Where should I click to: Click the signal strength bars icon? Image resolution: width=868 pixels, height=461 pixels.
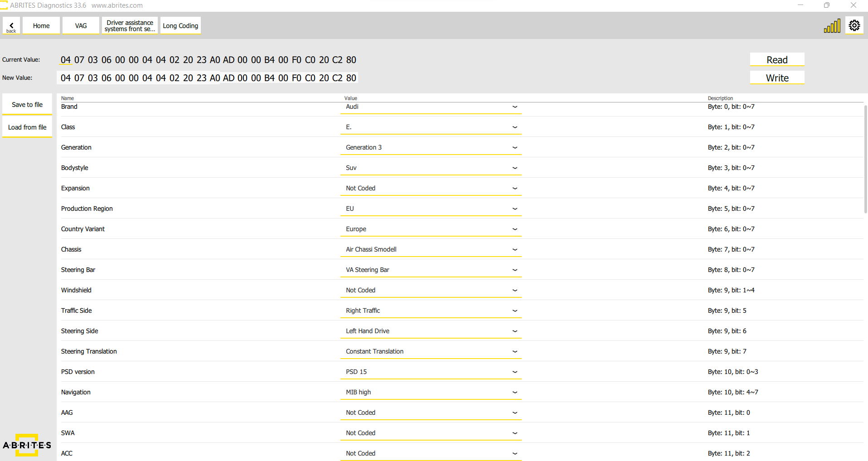pos(832,26)
